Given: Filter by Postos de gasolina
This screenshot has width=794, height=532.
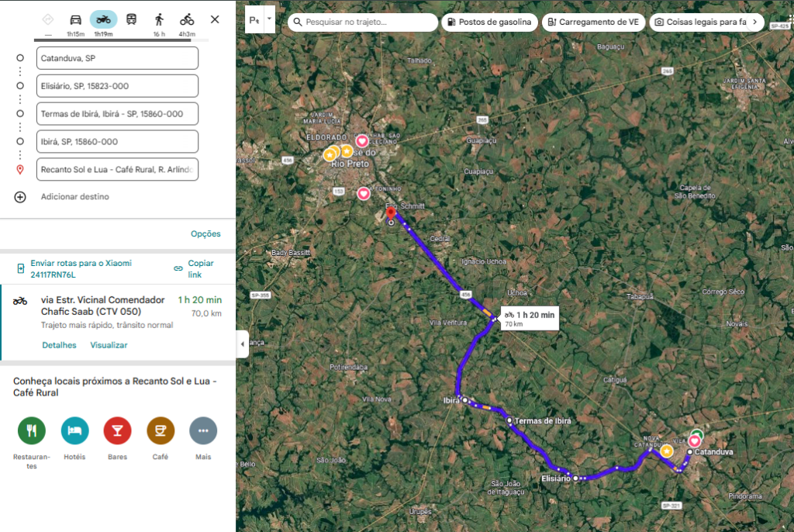Looking at the screenshot, I should tap(488, 22).
